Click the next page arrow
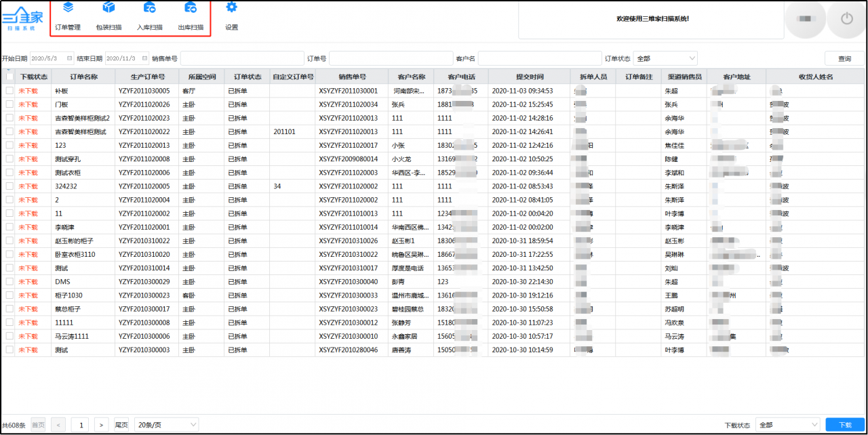 coord(102,425)
